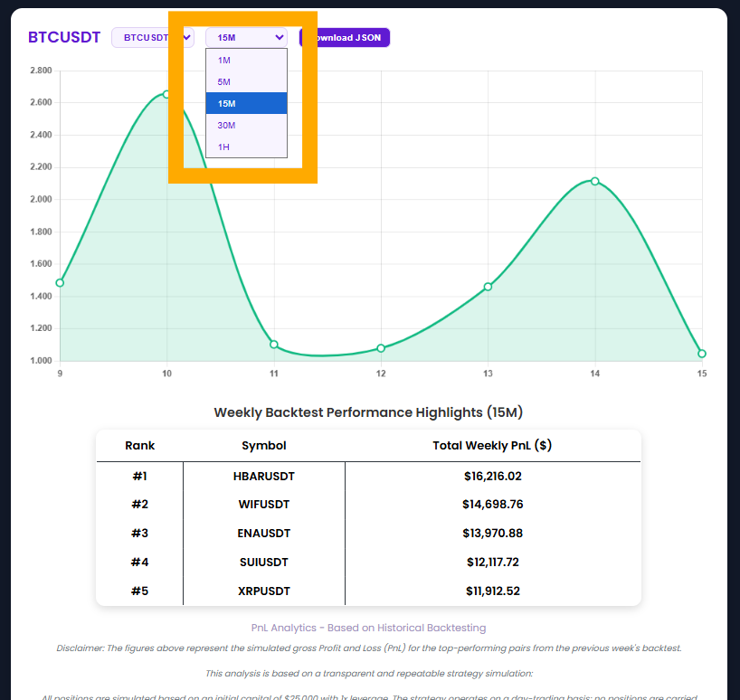Open the BTCUSDT symbol dropdown
This screenshot has width=740, height=700.
point(153,38)
